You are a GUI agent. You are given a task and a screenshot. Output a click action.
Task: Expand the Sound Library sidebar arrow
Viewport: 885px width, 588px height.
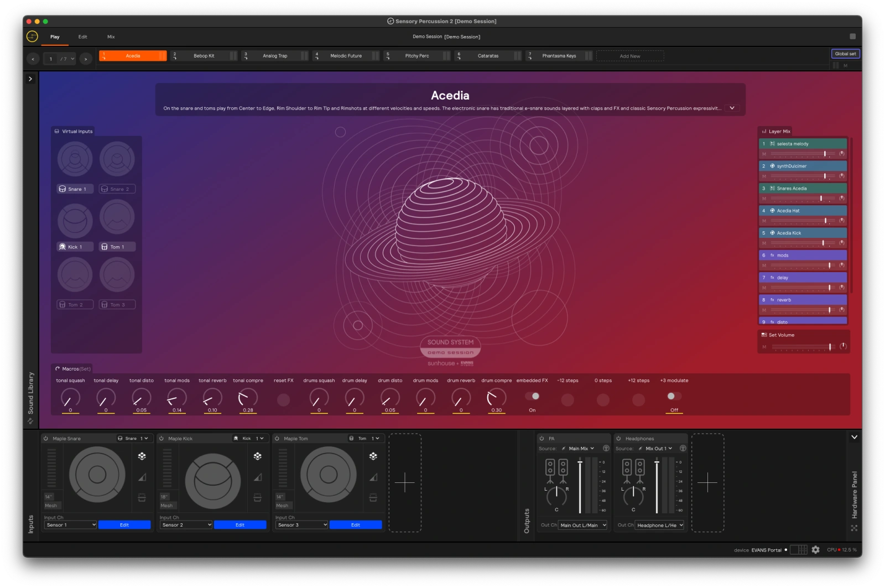(x=30, y=79)
